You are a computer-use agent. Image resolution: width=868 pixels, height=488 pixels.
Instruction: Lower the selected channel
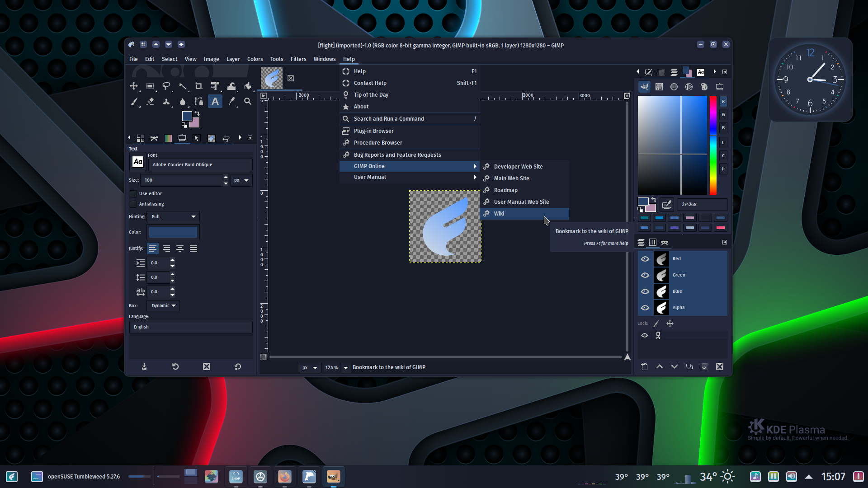coord(675,367)
